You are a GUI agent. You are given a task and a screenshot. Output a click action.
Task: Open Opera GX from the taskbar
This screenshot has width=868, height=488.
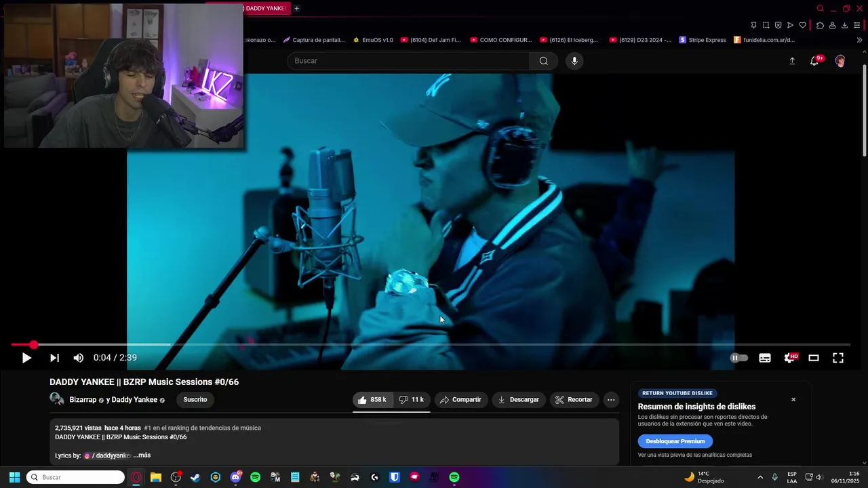136,477
